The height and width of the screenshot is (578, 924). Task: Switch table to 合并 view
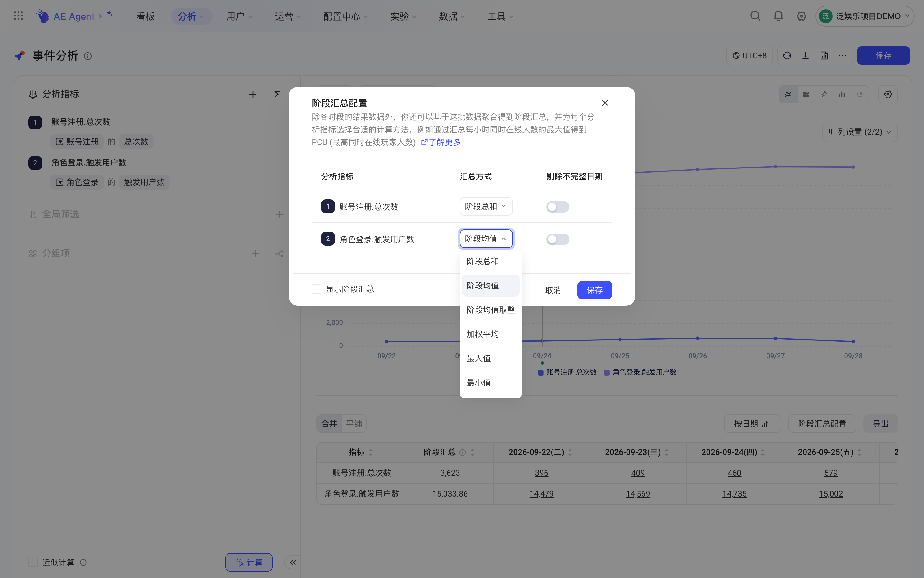(x=329, y=424)
